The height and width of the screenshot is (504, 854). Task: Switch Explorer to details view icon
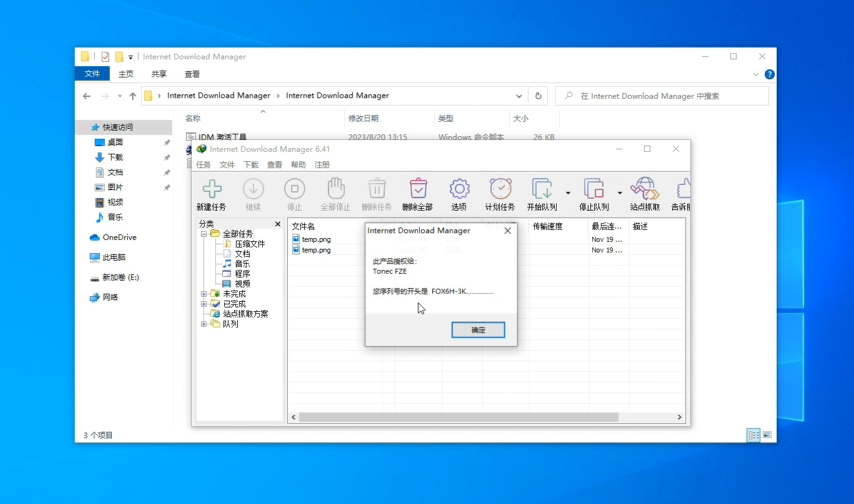coord(753,435)
